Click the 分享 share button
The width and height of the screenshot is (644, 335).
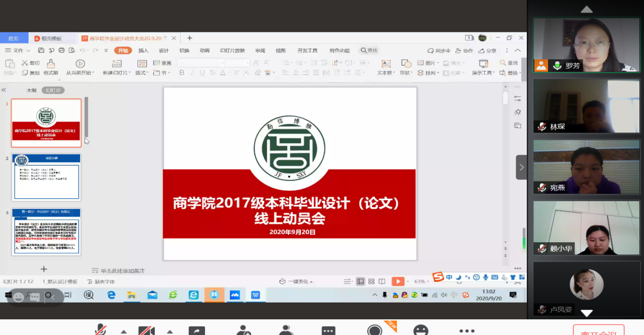(487, 51)
